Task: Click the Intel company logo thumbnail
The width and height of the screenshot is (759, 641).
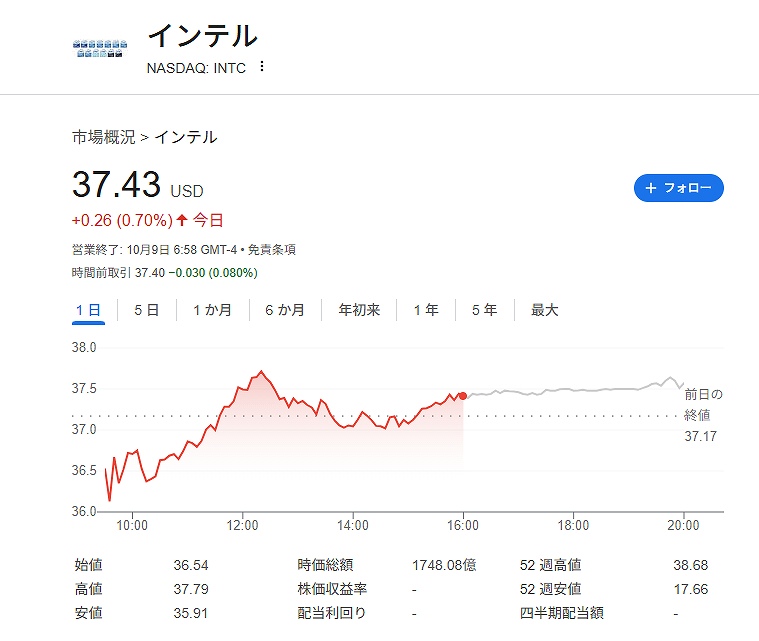Action: pos(100,48)
